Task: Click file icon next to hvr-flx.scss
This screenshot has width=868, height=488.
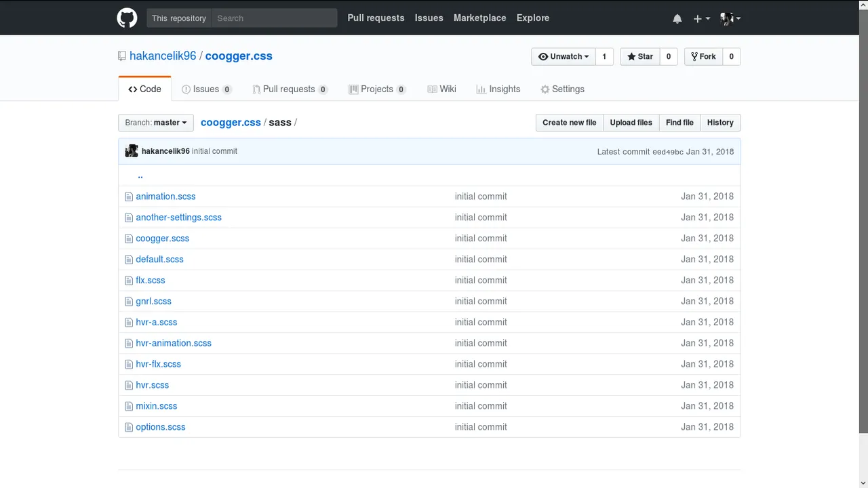Action: click(129, 365)
